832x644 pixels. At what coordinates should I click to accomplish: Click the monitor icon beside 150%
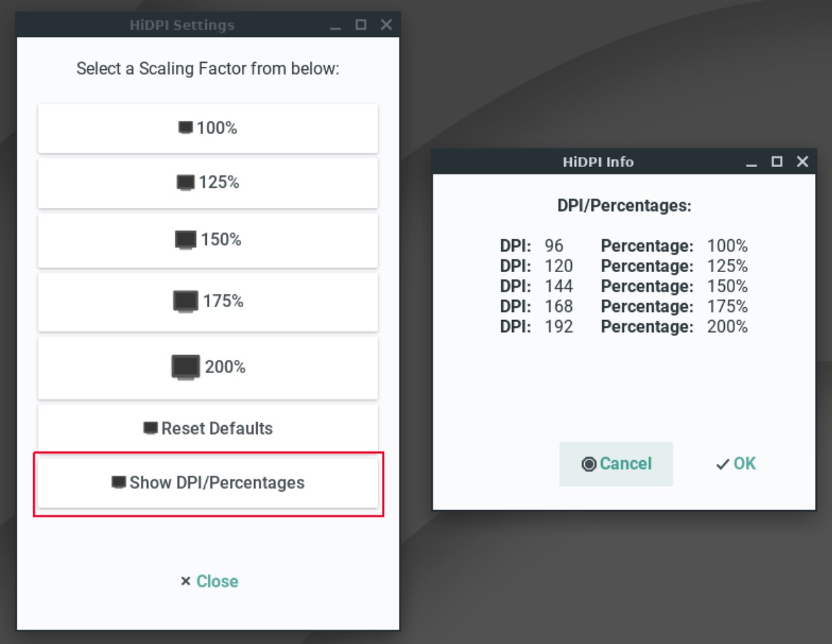pyautogui.click(x=186, y=240)
